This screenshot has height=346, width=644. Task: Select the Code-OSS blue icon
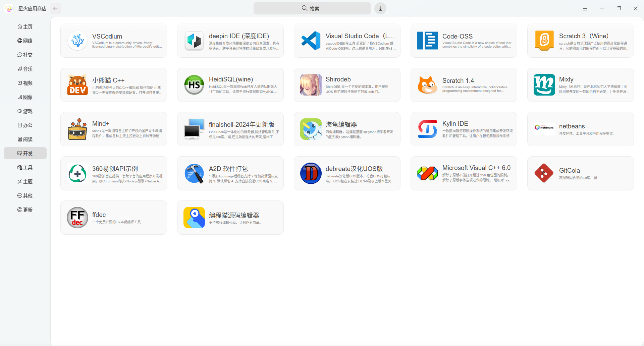(x=428, y=41)
